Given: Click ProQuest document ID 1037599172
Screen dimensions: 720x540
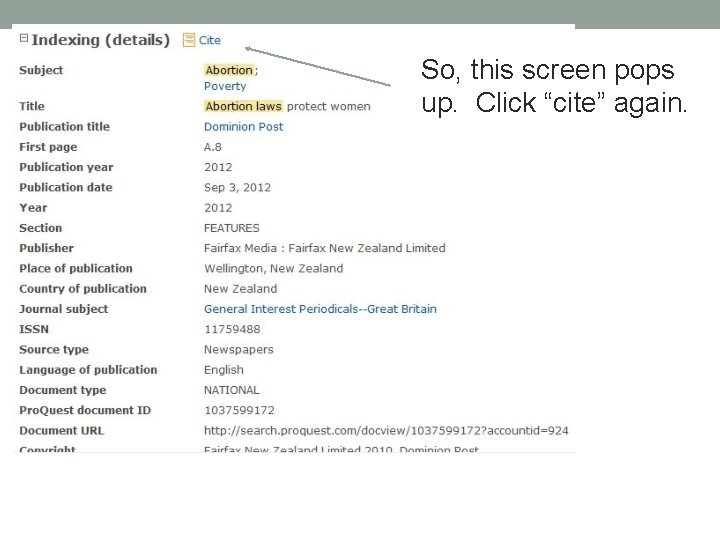Looking at the screenshot, I should tap(239, 411).
